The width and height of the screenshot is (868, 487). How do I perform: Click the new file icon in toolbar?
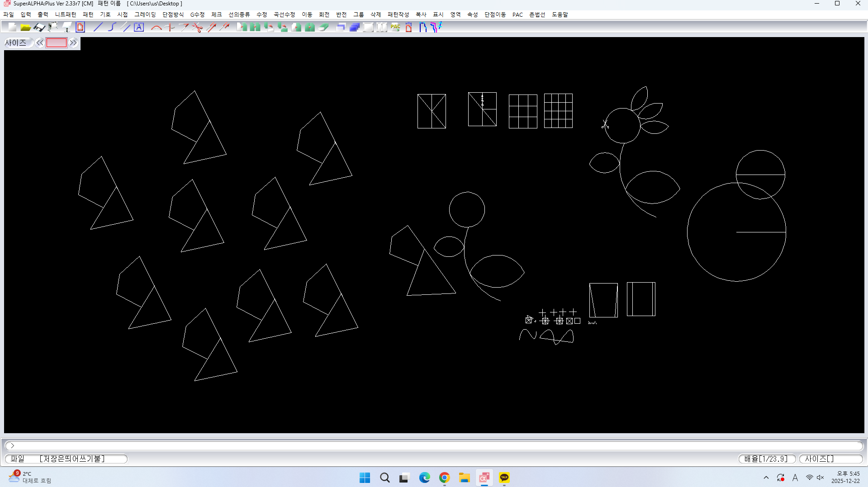point(12,27)
